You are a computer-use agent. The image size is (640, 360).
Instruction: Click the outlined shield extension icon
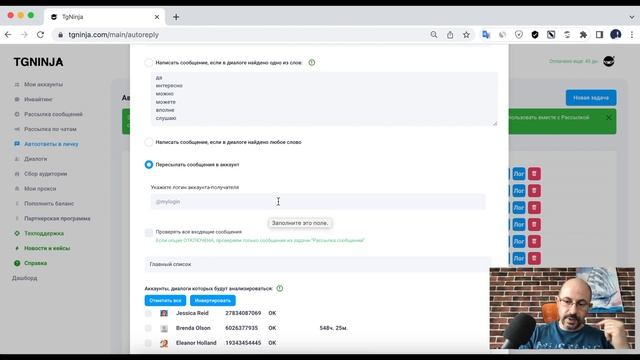click(518, 35)
